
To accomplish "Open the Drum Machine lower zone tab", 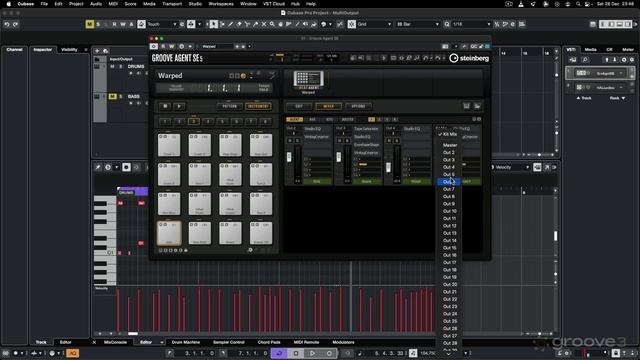I will 186,342.
